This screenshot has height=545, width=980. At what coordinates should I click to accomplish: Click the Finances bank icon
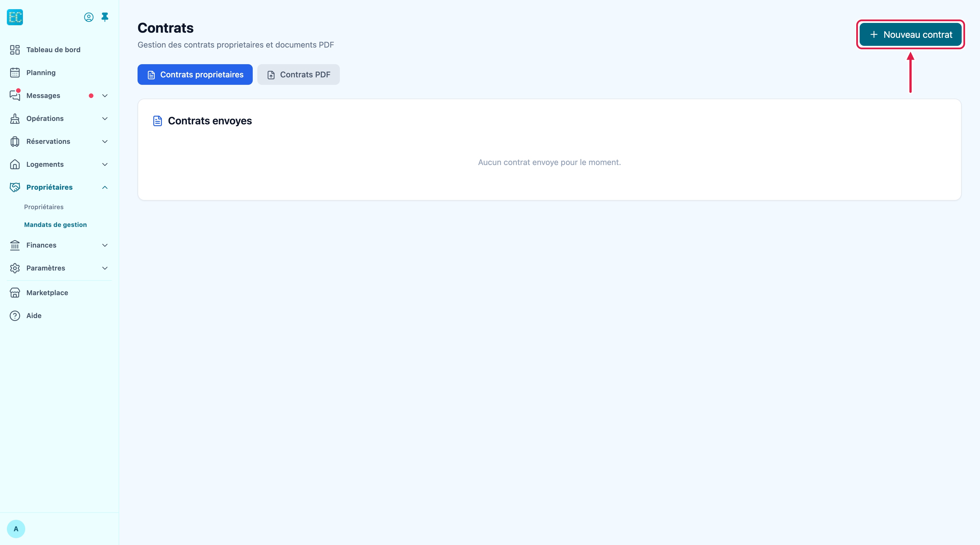pyautogui.click(x=15, y=245)
